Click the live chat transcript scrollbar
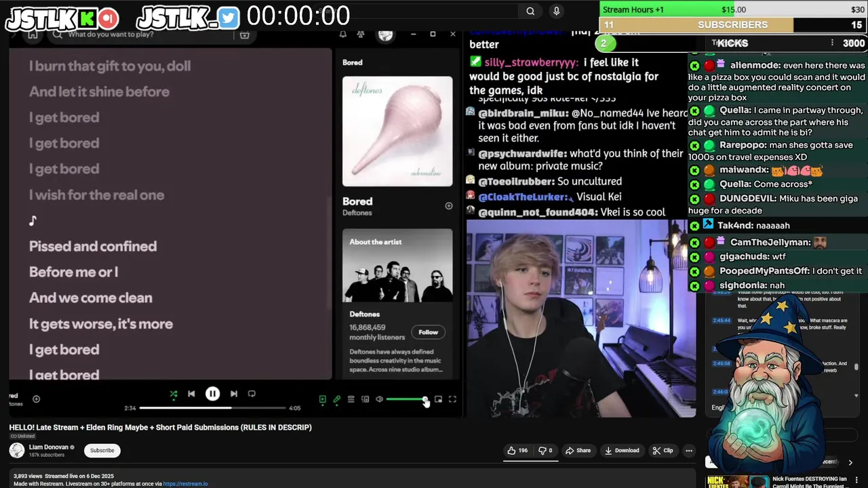Screen dimensions: 868x488 coord(856,367)
